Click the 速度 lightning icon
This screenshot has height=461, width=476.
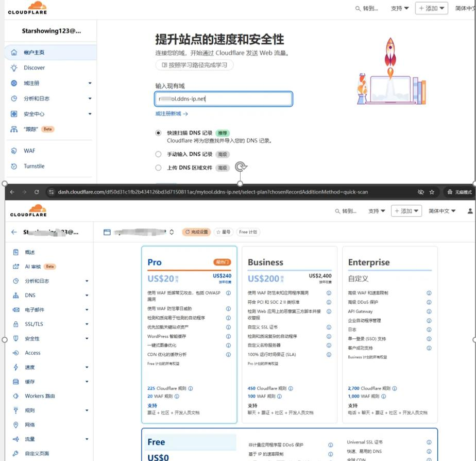pyautogui.click(x=16, y=367)
